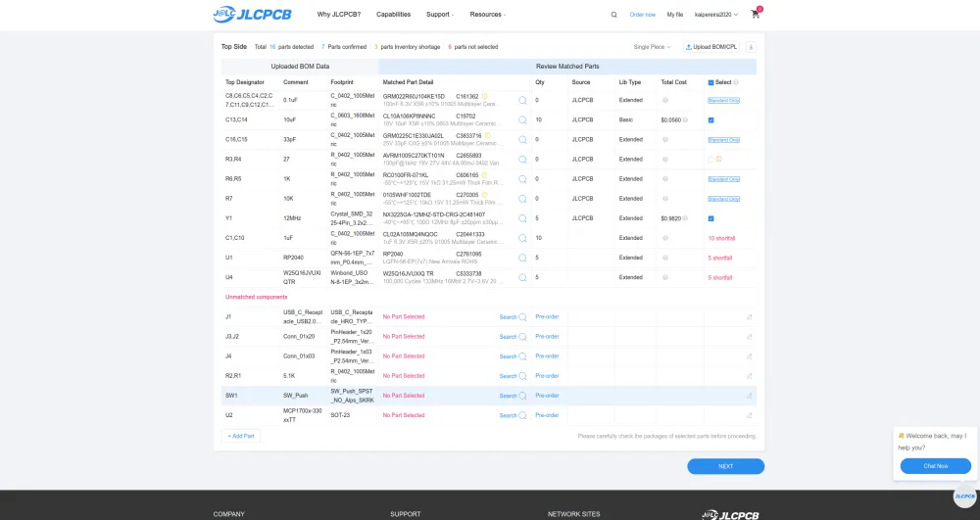Viewport: 980px width, 520px height.
Task: Click the magnifier icon in the Y1 12MHz row
Action: point(522,218)
